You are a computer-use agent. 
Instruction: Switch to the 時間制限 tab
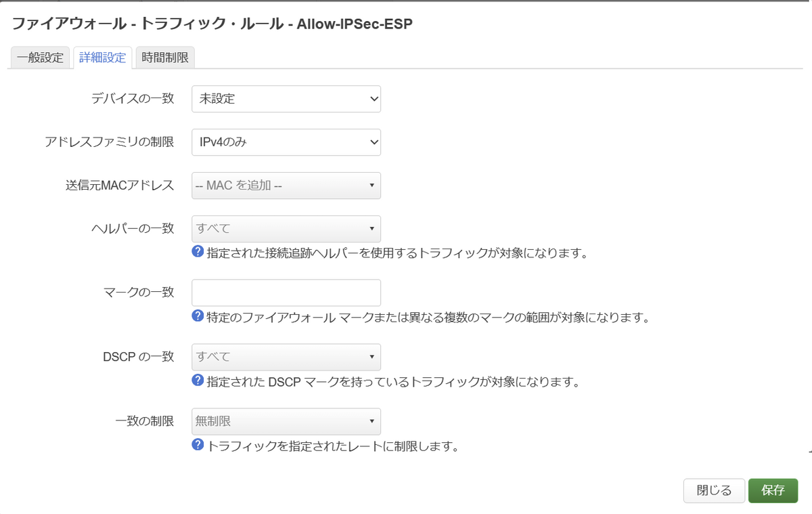tap(165, 58)
